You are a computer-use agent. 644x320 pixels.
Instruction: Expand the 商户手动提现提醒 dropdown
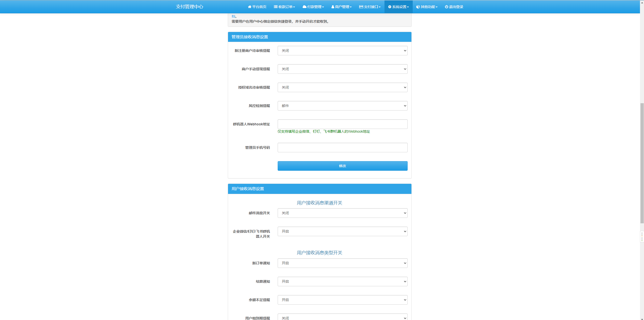tap(342, 69)
